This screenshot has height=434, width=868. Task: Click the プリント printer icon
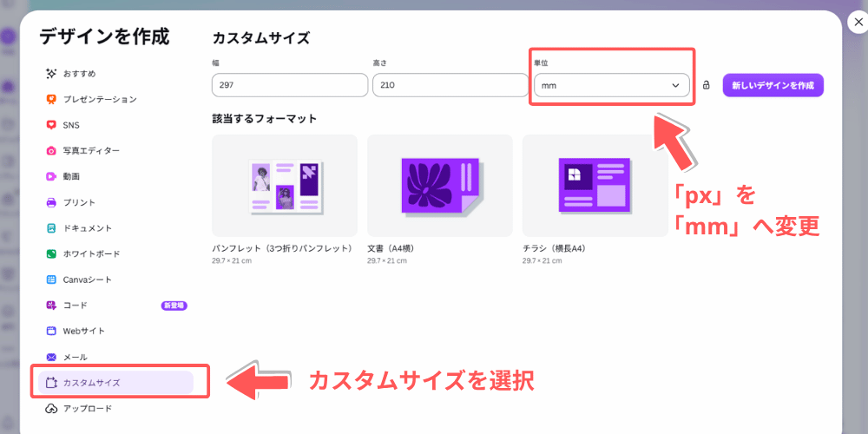click(x=51, y=202)
